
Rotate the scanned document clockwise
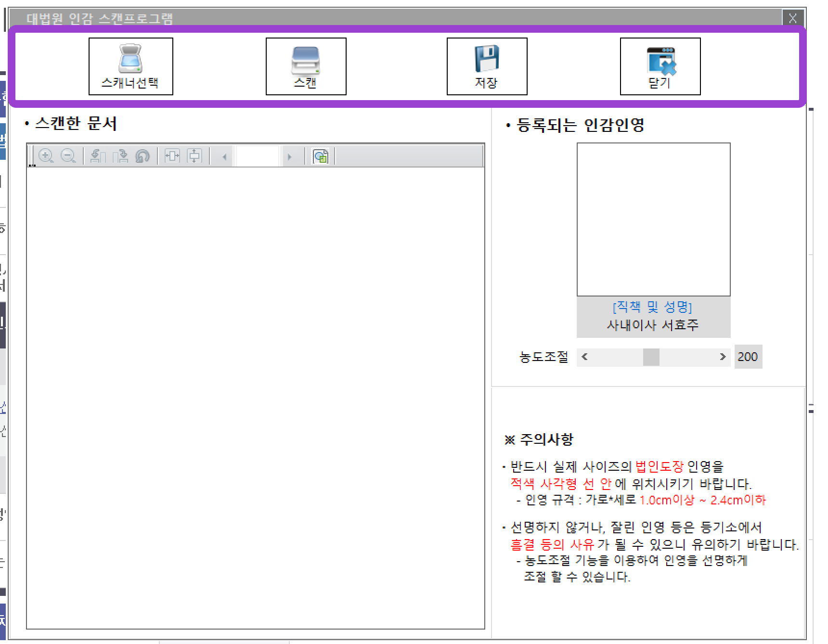(x=120, y=156)
